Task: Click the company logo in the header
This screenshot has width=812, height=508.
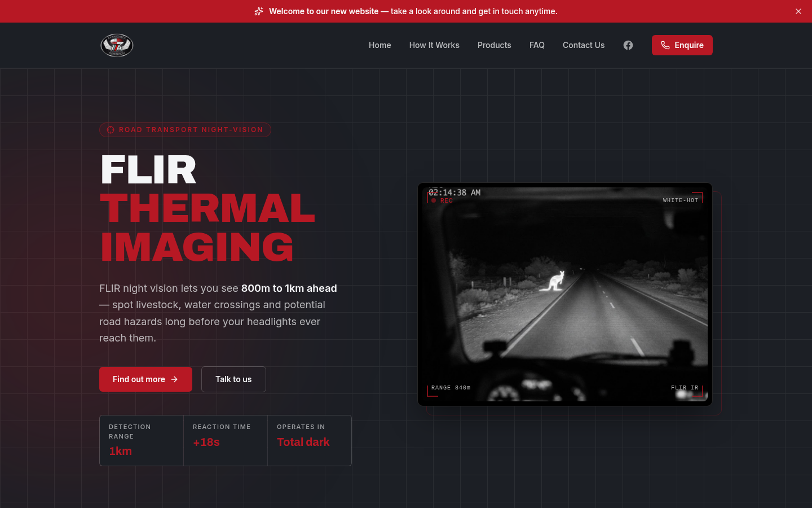Action: pyautogui.click(x=117, y=45)
